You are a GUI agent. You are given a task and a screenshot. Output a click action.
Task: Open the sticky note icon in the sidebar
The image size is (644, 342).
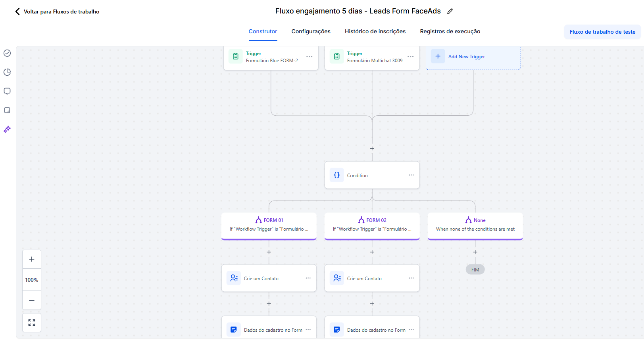pos(7,110)
